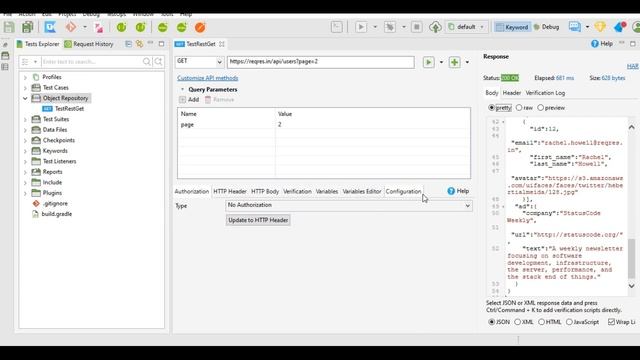The width and height of the screenshot is (640, 360).
Task: Click the Save toolbar icon
Action: (x=9, y=27)
